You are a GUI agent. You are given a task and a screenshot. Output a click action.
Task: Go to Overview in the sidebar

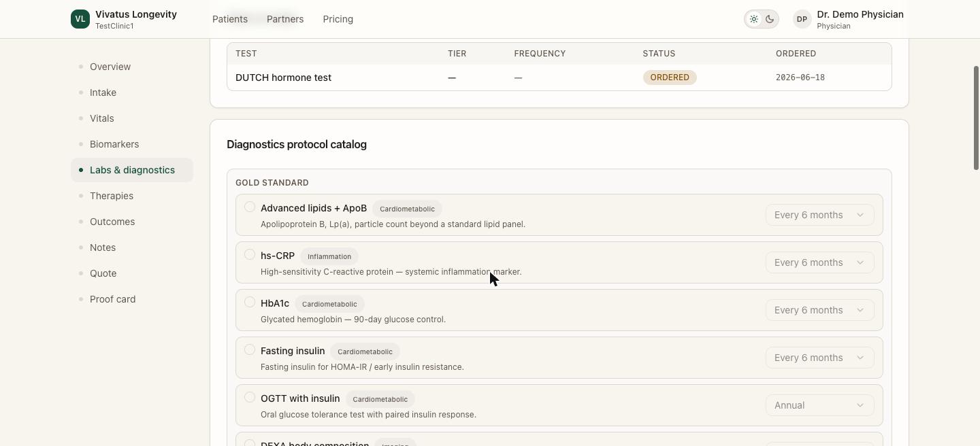click(x=132, y=67)
